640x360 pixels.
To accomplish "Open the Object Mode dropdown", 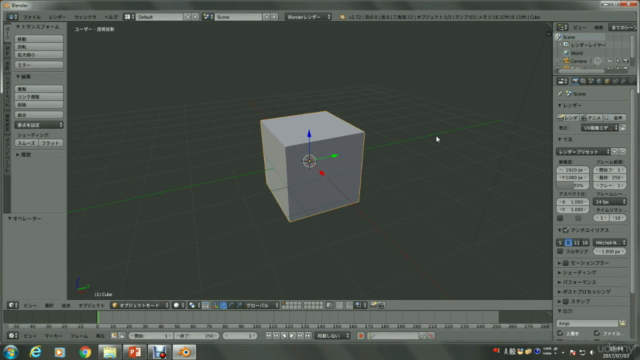I will coord(140,305).
